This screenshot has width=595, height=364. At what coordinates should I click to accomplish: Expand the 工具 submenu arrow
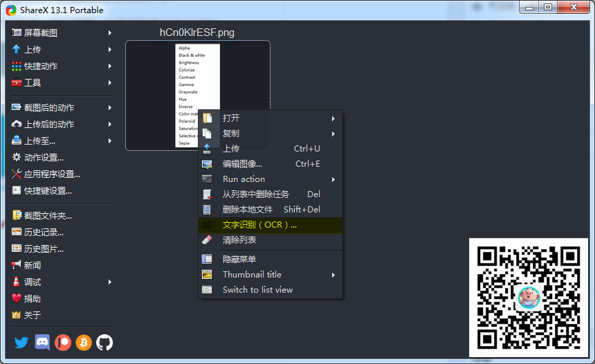tap(110, 82)
